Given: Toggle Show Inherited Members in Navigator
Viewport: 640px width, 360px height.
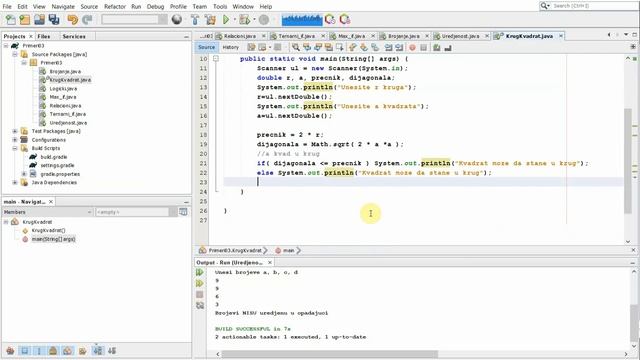Looking at the screenshot, I should (10, 351).
